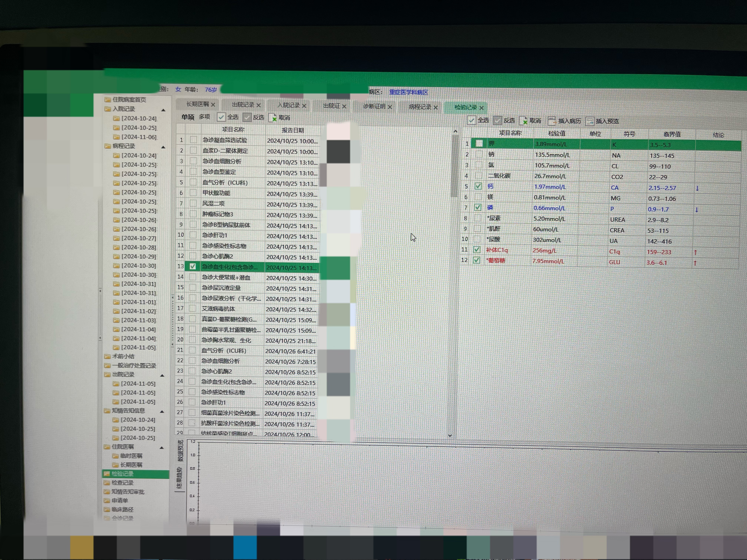Uncheck the 补体C1q result checkbox
The height and width of the screenshot is (560, 747).
[477, 249]
